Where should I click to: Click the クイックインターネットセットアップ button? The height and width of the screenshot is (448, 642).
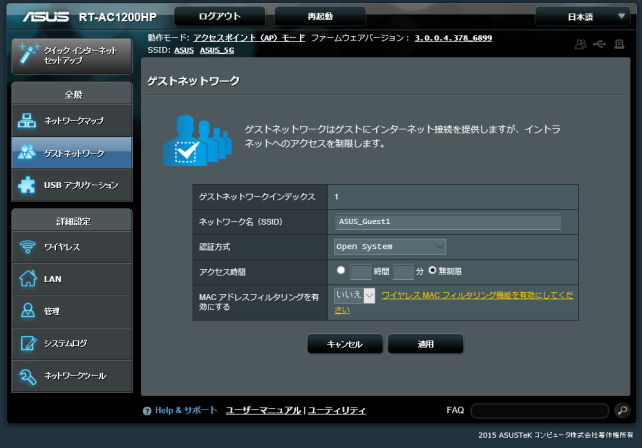[72, 56]
